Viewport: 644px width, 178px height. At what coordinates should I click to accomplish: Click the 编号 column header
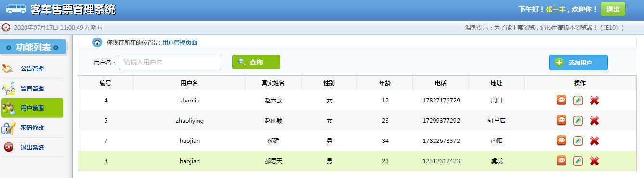(105, 83)
